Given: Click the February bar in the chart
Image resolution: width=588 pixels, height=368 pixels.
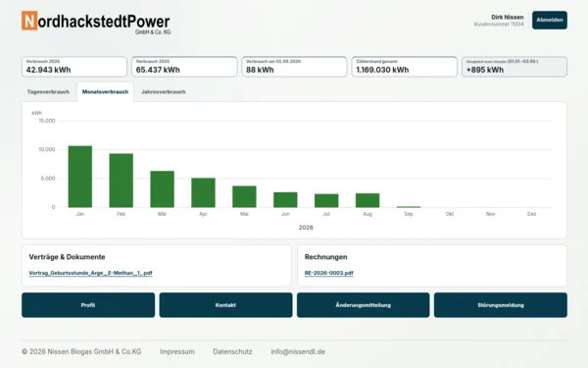Looking at the screenshot, I should tap(122, 181).
